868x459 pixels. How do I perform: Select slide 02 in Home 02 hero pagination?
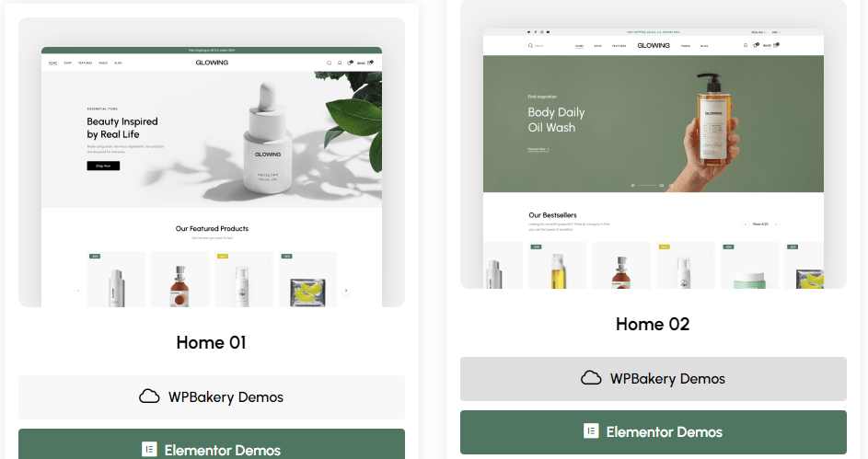pos(662,185)
